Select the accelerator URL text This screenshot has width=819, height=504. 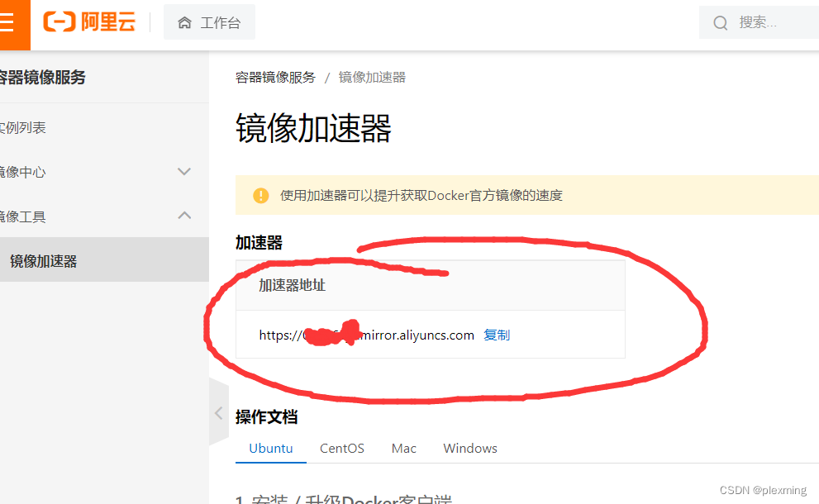tap(366, 335)
